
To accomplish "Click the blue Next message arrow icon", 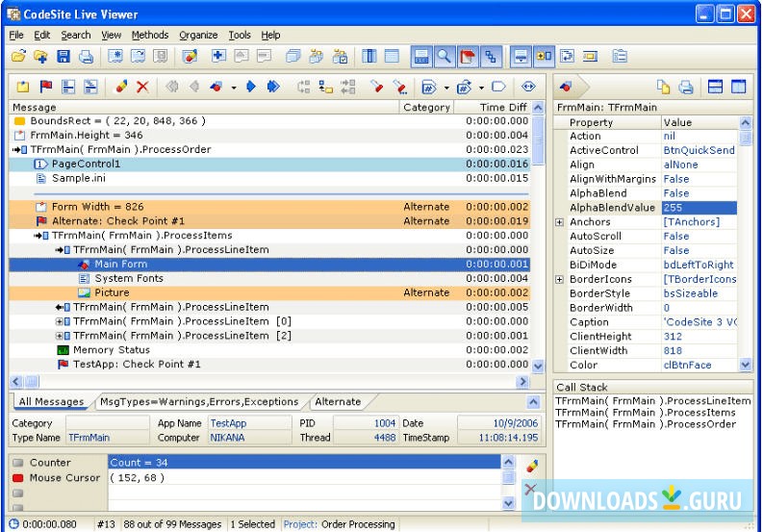I will [251, 87].
